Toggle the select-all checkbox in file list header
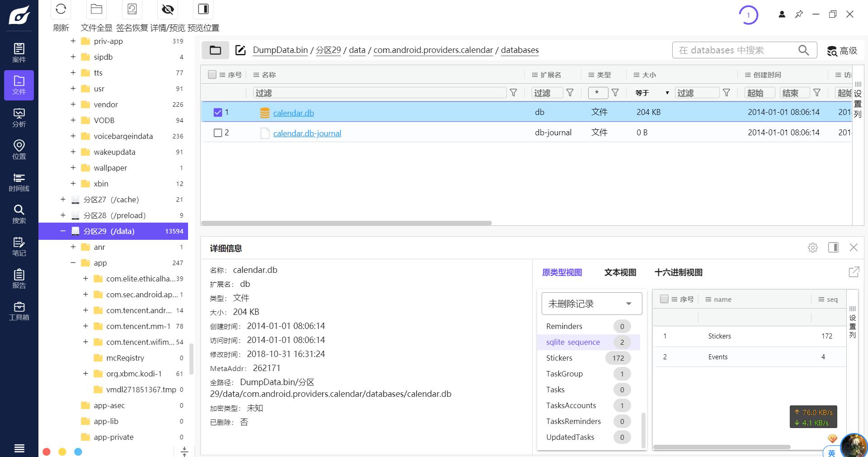The image size is (868, 457). pyautogui.click(x=212, y=75)
